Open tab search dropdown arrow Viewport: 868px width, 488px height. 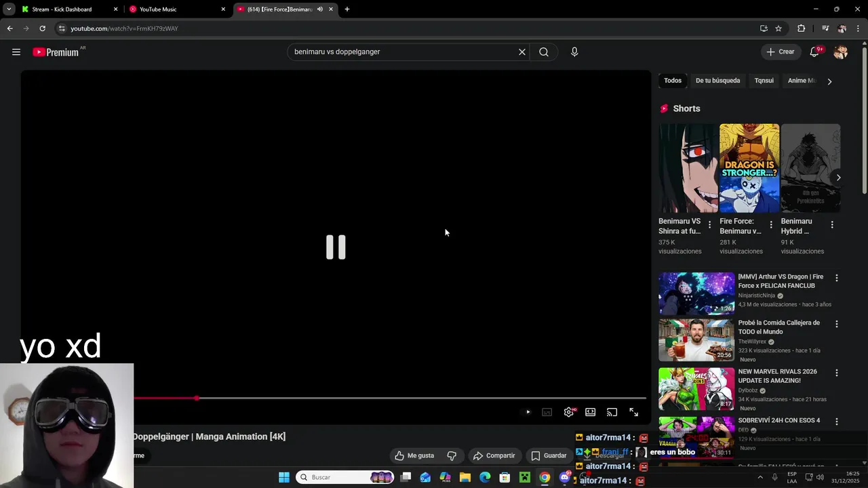pyautogui.click(x=9, y=9)
